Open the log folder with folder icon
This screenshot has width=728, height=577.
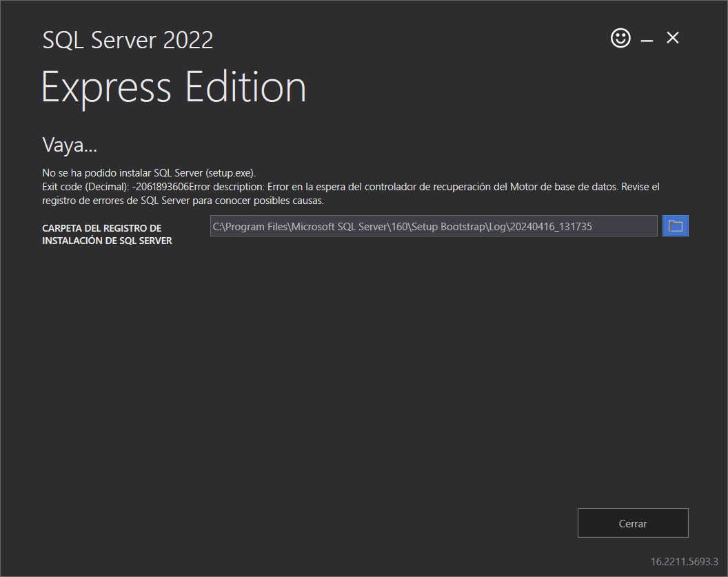click(675, 226)
